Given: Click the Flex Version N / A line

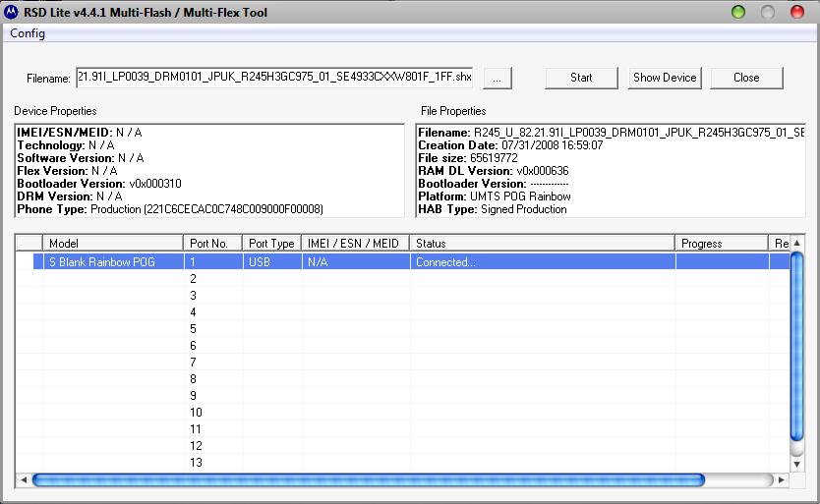Looking at the screenshot, I should click(67, 171).
